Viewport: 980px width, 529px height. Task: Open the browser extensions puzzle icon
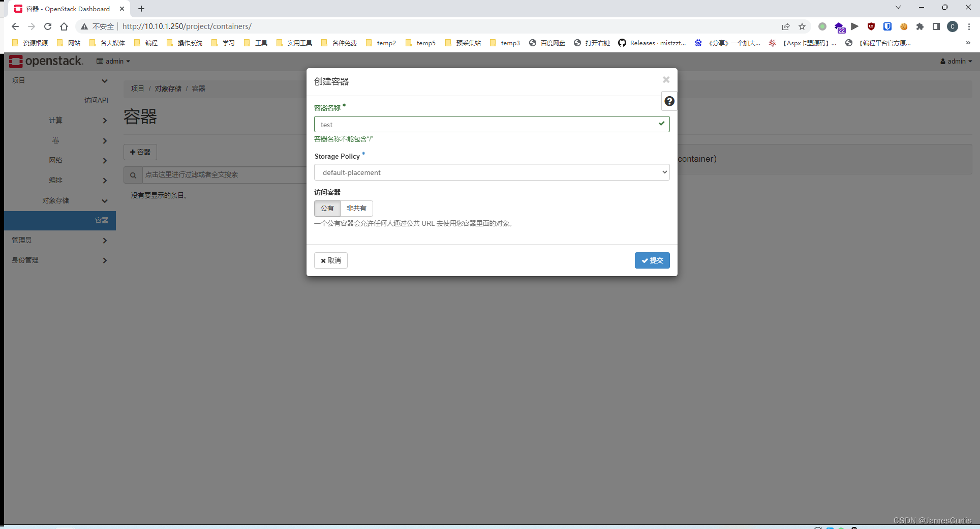tap(920, 26)
